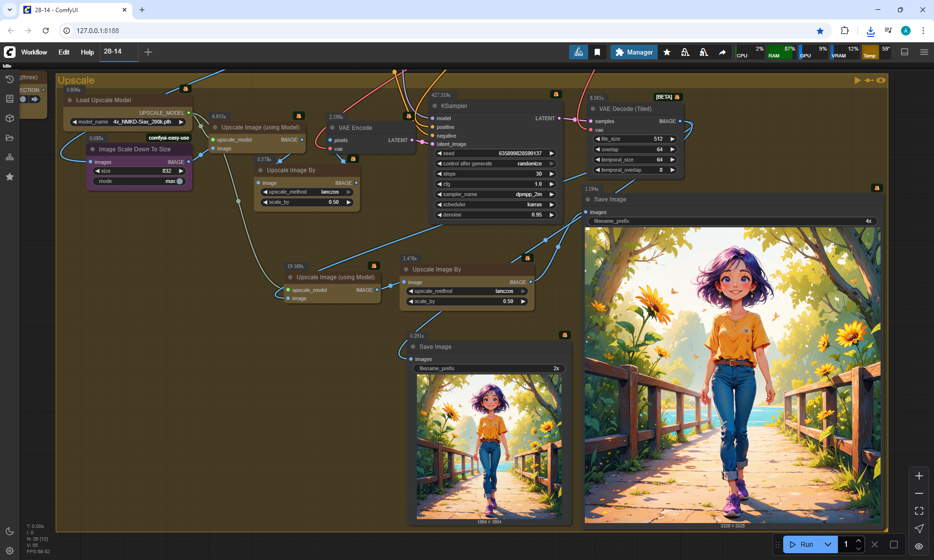
Task: Toggle the bottom panel icon
Action: (x=905, y=52)
